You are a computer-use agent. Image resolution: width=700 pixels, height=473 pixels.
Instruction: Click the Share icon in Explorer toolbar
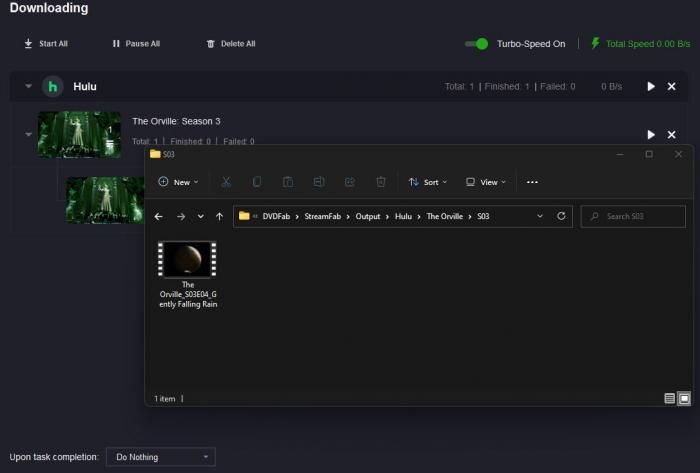[x=350, y=182]
